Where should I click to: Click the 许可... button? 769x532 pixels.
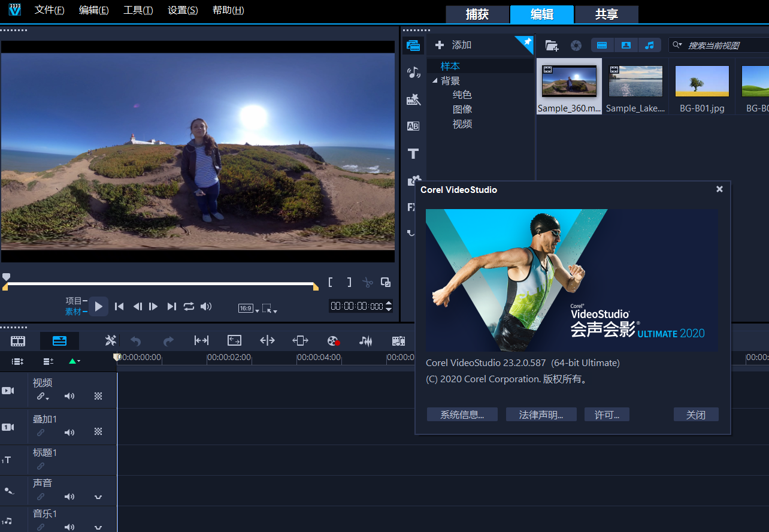(x=607, y=415)
